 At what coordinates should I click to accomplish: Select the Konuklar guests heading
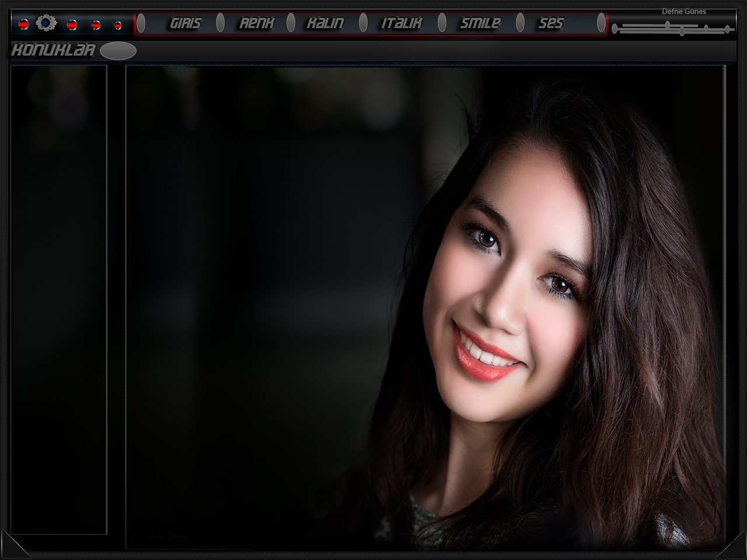click(53, 51)
